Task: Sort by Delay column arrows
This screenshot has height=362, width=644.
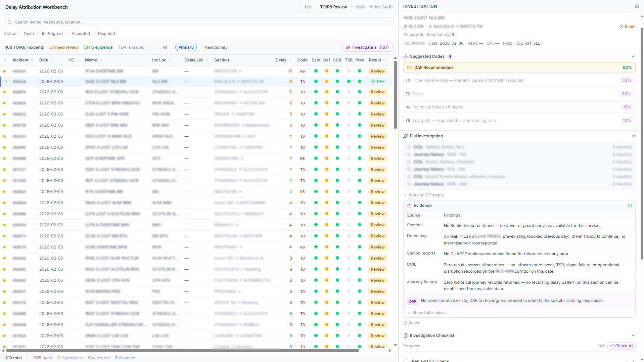Action: pos(290,60)
